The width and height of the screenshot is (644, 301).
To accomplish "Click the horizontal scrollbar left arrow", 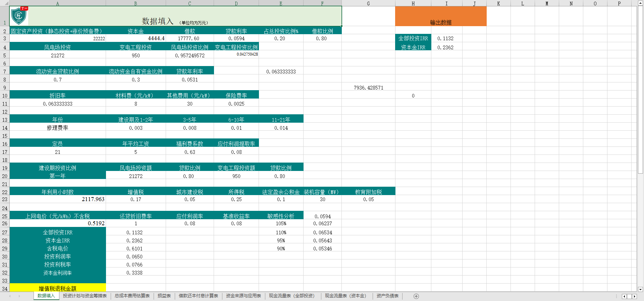I will (x=625, y=296).
